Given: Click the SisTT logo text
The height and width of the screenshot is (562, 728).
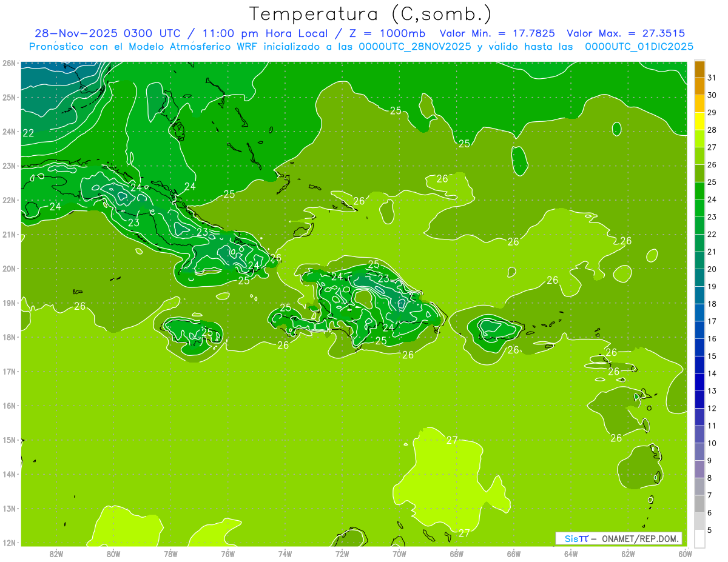Looking at the screenshot, I should tap(576, 539).
